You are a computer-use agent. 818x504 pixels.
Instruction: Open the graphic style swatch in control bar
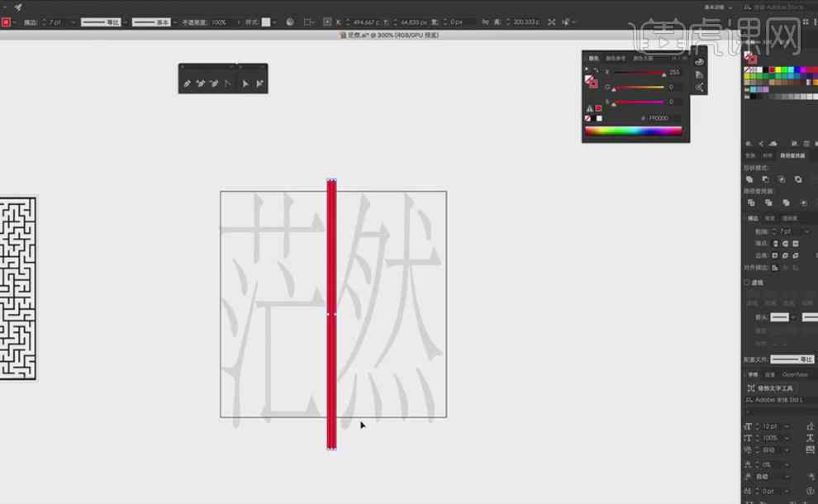[266, 22]
